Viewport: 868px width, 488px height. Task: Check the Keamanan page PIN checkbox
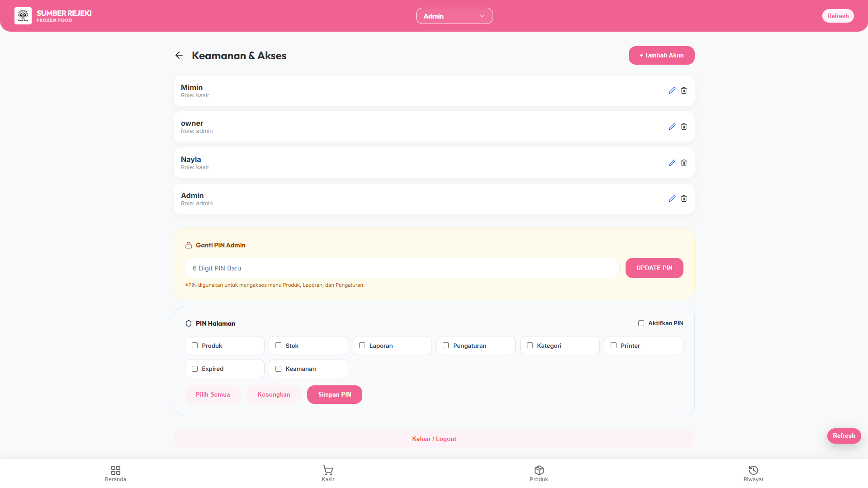tap(278, 369)
